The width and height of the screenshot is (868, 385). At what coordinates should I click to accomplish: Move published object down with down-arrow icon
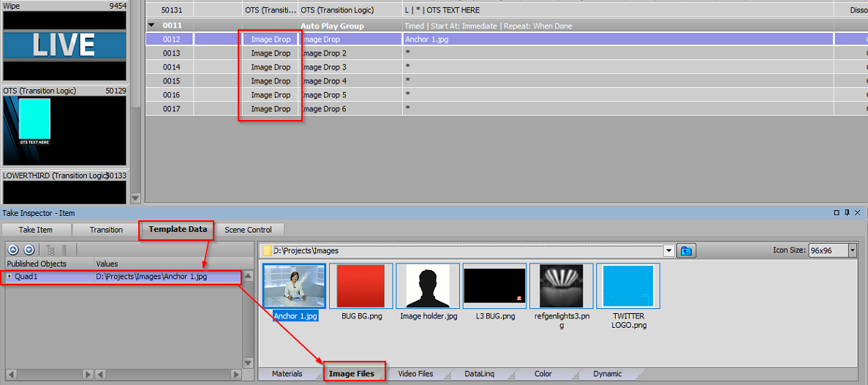(x=29, y=250)
